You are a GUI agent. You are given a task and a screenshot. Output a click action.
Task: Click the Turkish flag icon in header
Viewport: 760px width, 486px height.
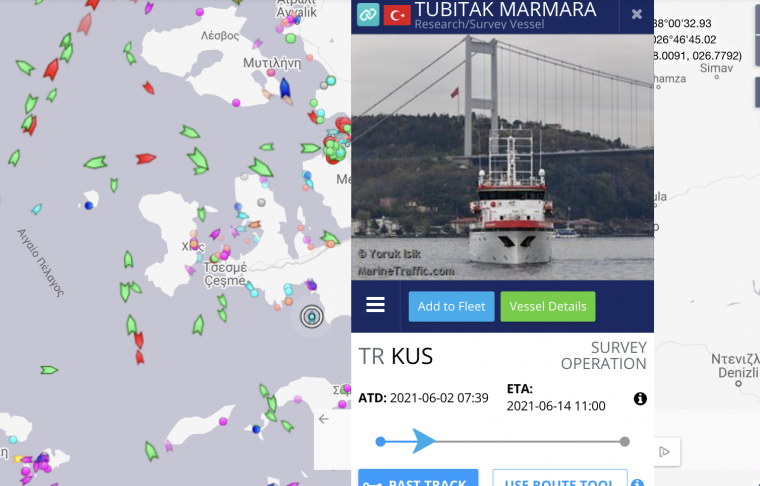(397, 15)
